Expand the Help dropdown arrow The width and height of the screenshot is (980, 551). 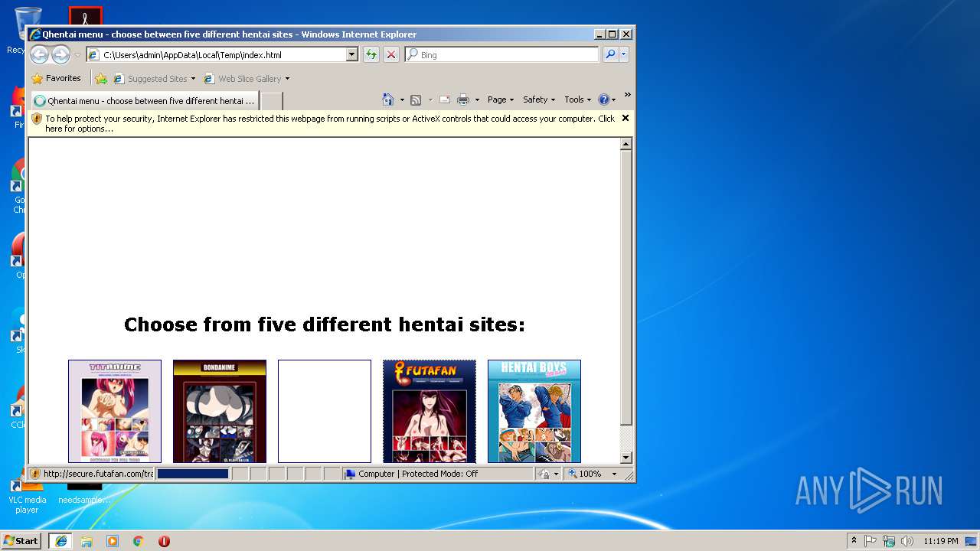(614, 99)
